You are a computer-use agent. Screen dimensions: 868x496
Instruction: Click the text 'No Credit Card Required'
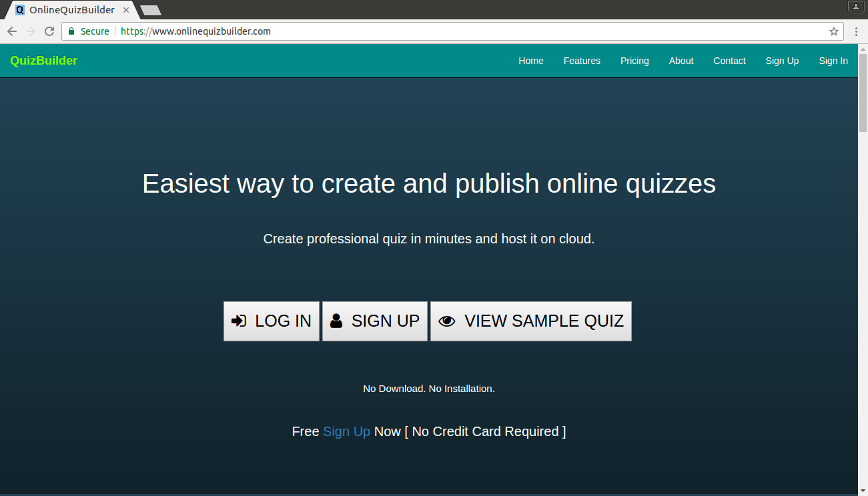click(485, 431)
